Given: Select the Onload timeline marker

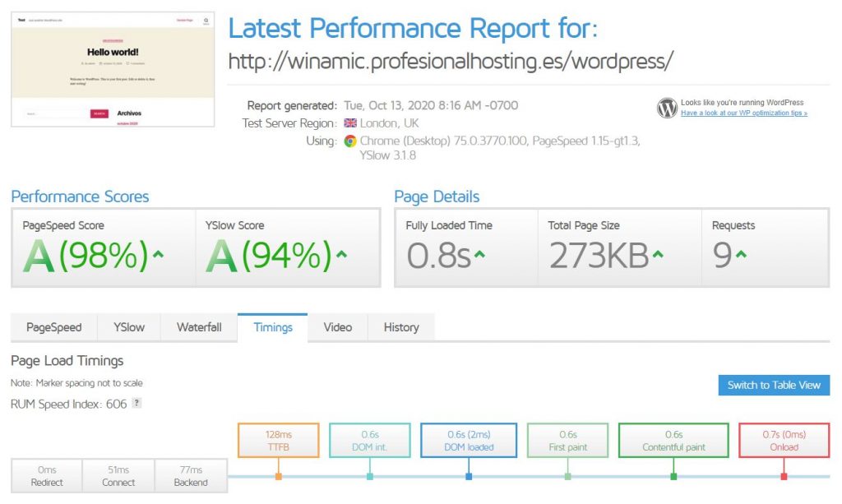Looking at the screenshot, I should (784, 440).
